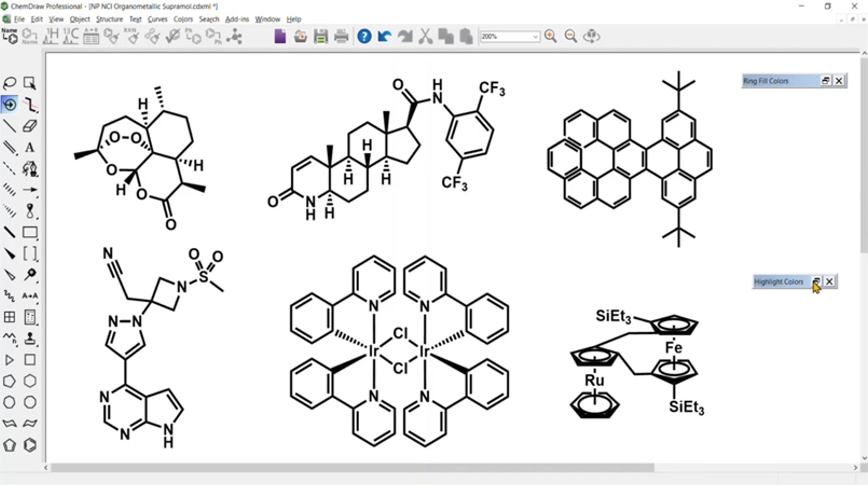
Task: Pick the Benzene ring tool
Action: pos(30,445)
